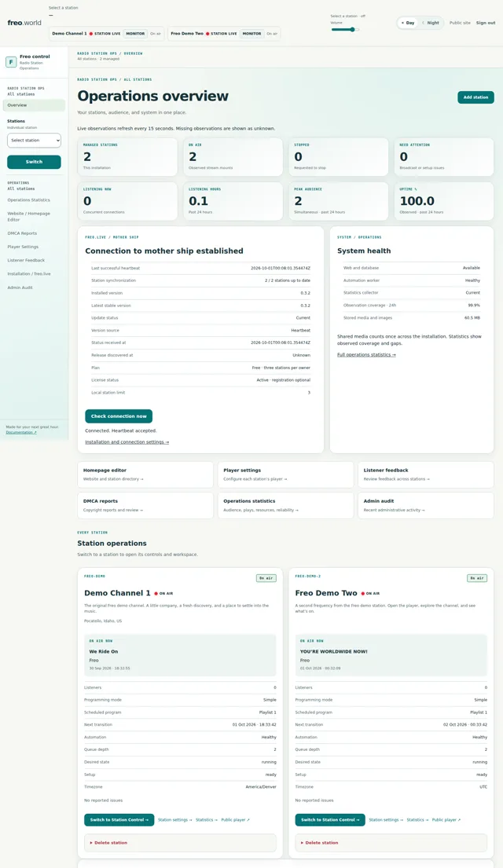Adjust the Volume slider
The height and width of the screenshot is (868, 503).
click(345, 29)
